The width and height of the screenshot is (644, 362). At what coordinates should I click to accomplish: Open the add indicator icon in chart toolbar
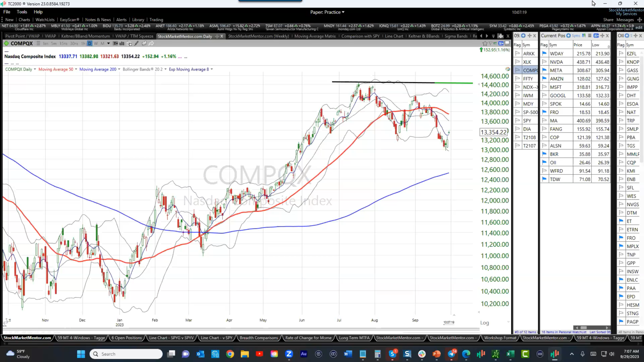(129, 43)
